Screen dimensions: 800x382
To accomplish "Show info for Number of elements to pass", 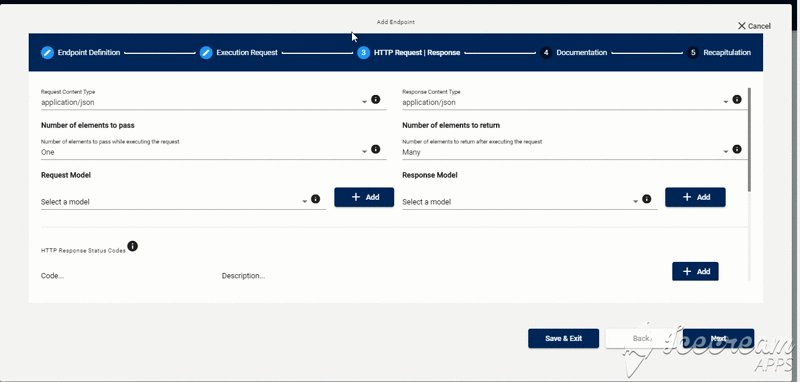I will click(376, 149).
